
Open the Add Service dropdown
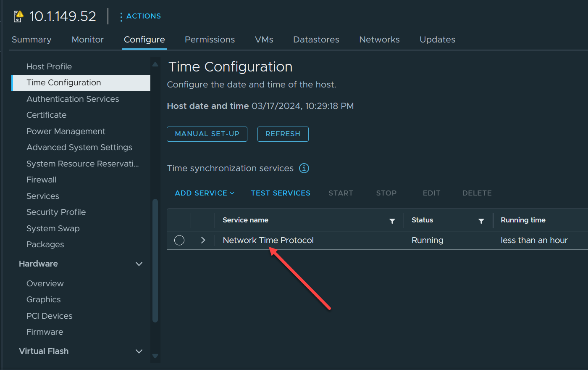(x=205, y=193)
